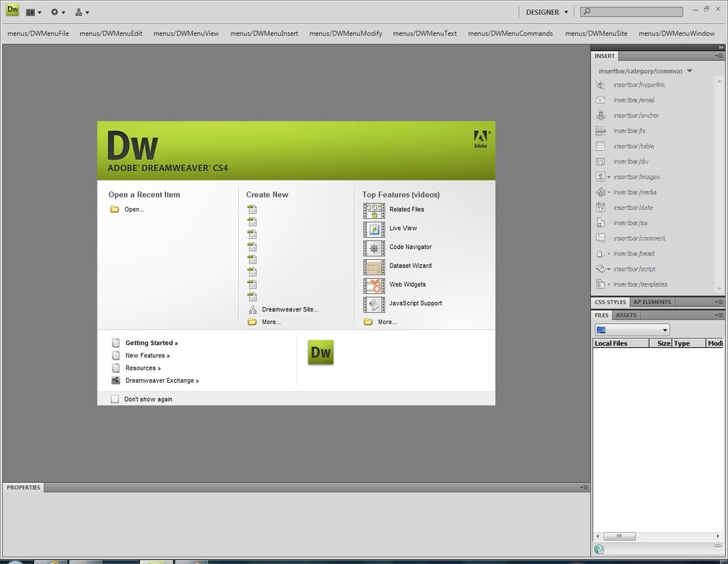Click the Files panel horizontal scrollbar thumb
The height and width of the screenshot is (564, 728).
point(620,536)
